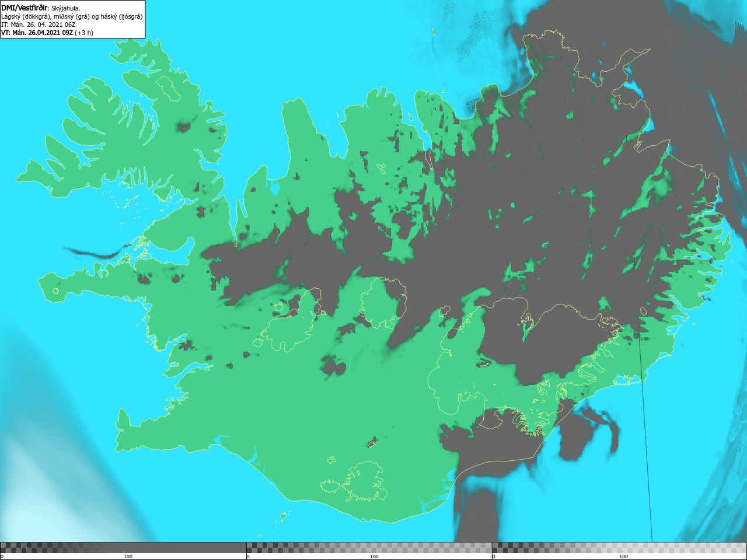Screen dimensions: 747x560
Task: Click the '100' label under the lightest scale bar
Action: pyautogui.click(x=623, y=556)
